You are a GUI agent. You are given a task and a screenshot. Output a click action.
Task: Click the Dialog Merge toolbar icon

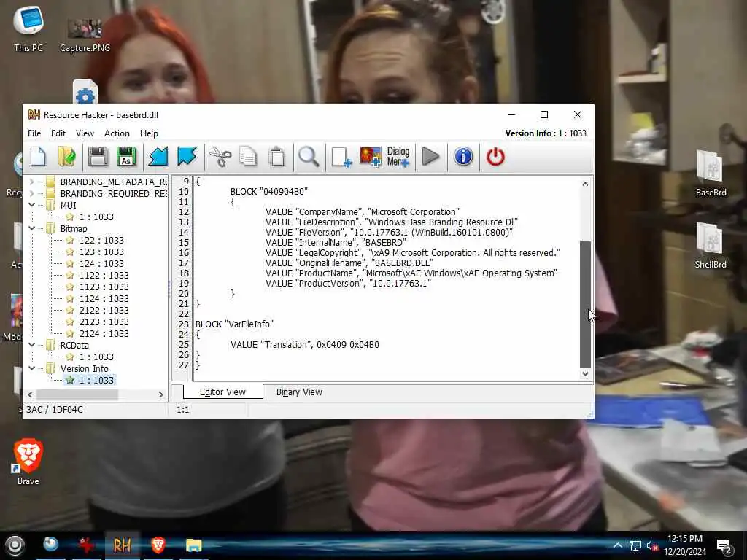[x=398, y=156]
